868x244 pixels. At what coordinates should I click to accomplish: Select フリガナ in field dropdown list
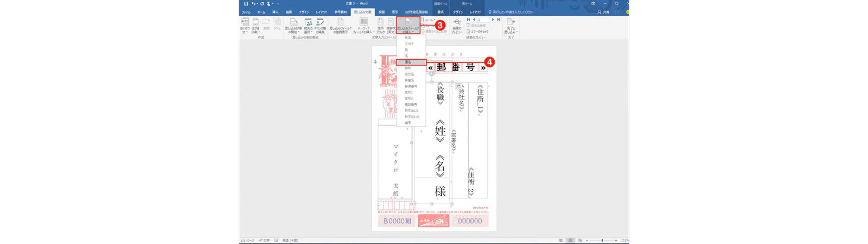pyautogui.click(x=411, y=44)
